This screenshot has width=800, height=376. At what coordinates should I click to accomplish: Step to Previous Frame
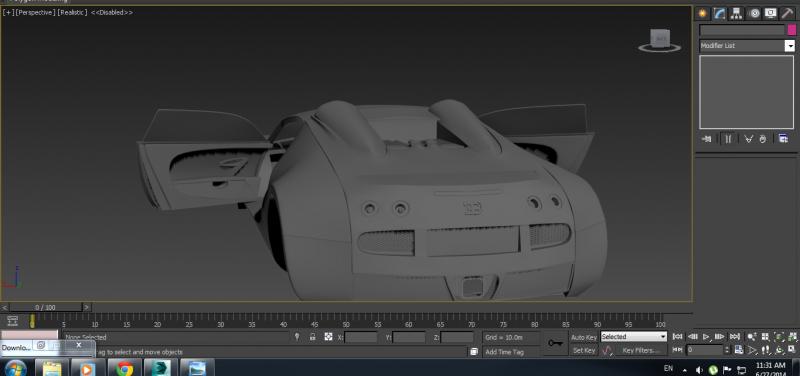692,337
